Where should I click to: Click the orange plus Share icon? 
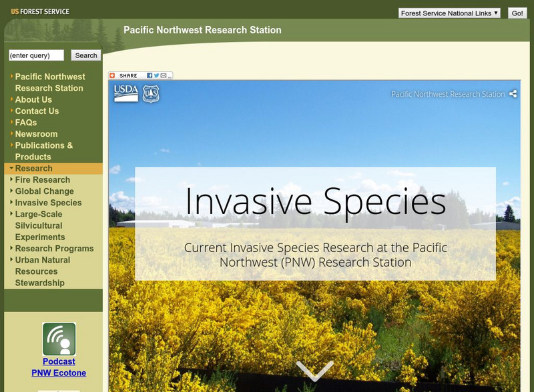click(112, 76)
